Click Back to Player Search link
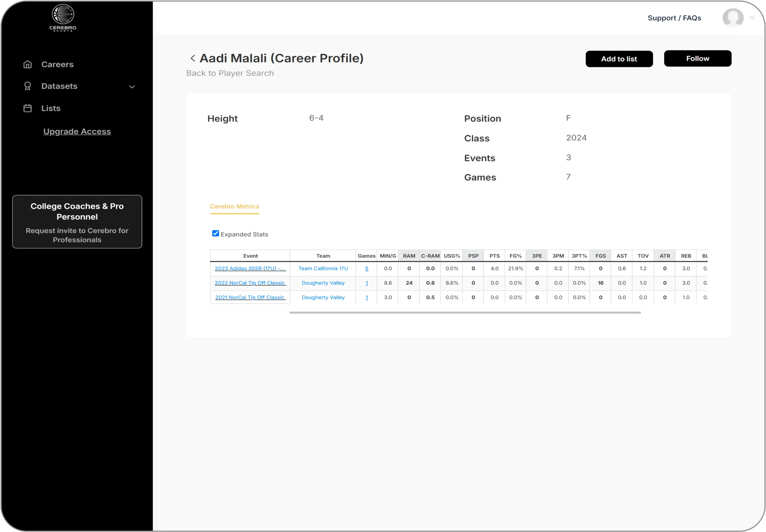This screenshot has height=532, width=766. [x=230, y=73]
